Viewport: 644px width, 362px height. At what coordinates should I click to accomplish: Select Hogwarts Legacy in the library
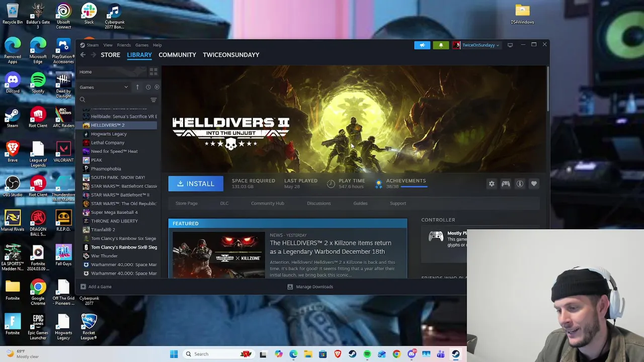pos(109,134)
